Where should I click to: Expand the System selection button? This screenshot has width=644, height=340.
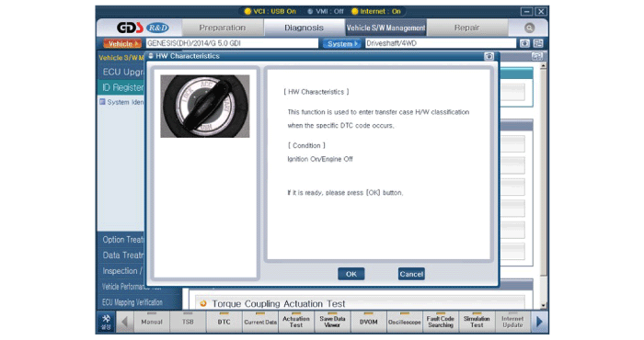[341, 43]
